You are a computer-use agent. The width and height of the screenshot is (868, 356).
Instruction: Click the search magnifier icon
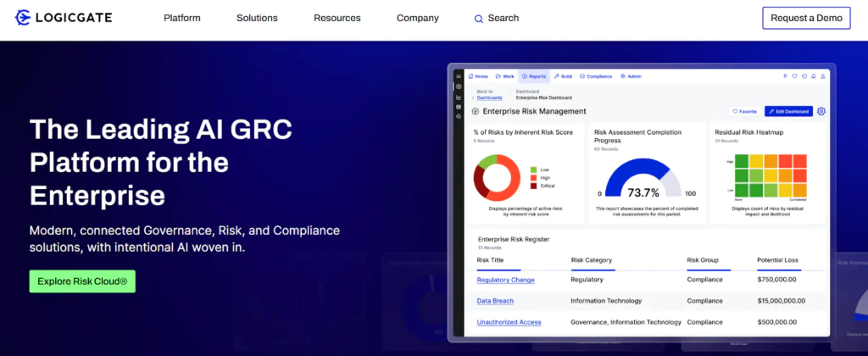pos(479,19)
